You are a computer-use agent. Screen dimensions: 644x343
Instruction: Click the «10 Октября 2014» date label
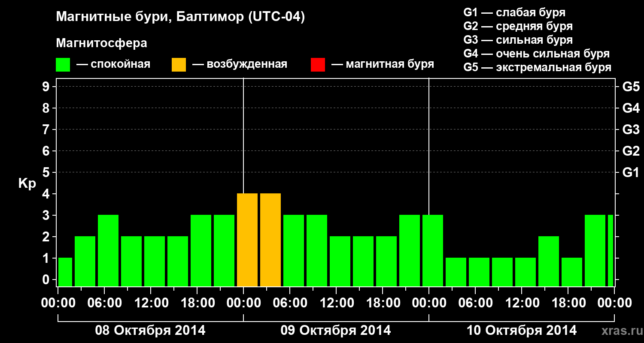point(522,331)
